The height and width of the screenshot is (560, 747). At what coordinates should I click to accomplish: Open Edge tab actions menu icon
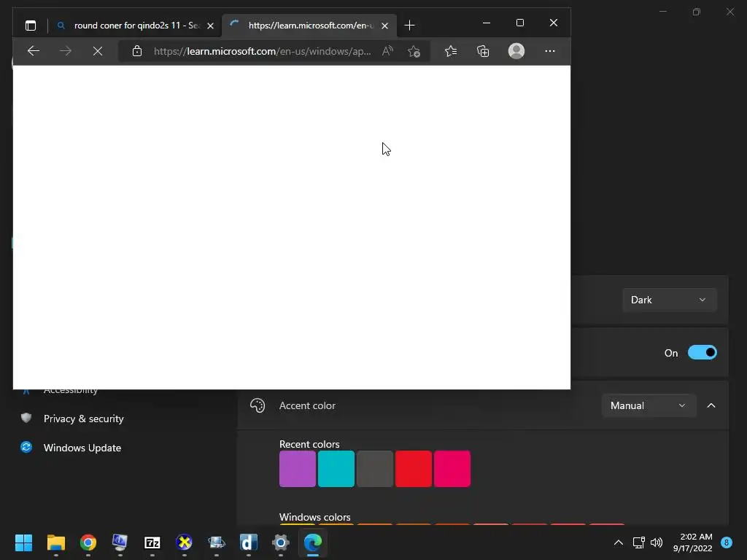click(x=31, y=26)
